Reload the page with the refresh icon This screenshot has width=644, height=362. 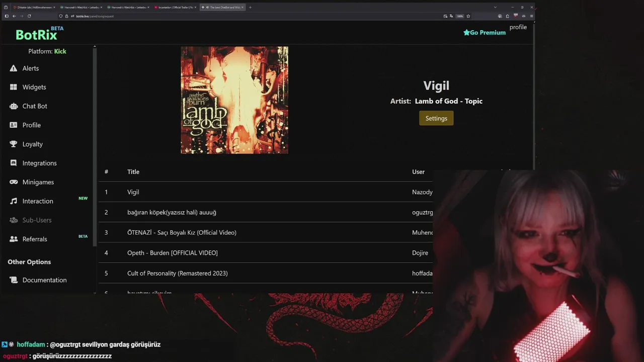point(29,16)
